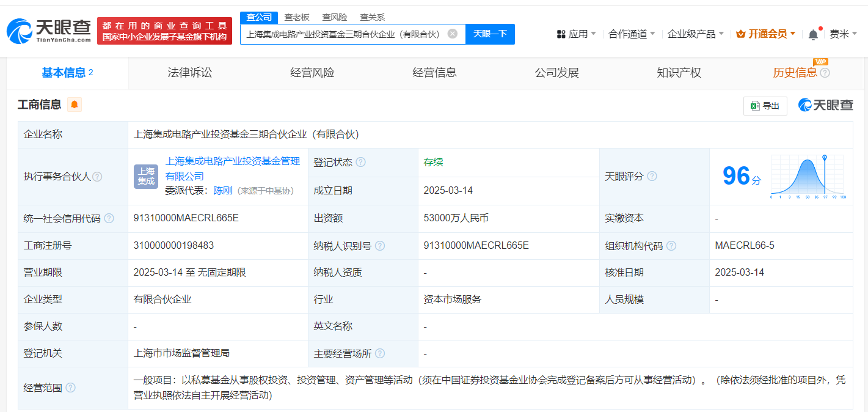Viewport: 868px width, 412px height.
Task: Select the 查老板 search mode tab
Action: click(297, 17)
